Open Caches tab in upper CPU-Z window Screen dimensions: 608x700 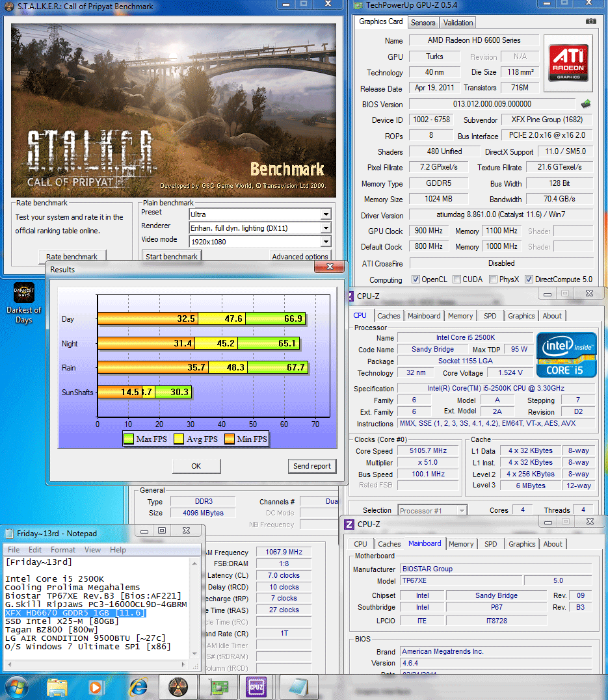point(389,316)
